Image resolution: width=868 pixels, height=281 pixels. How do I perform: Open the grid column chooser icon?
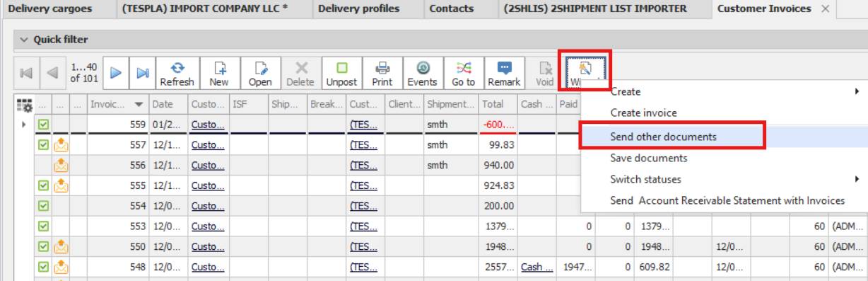click(25, 105)
